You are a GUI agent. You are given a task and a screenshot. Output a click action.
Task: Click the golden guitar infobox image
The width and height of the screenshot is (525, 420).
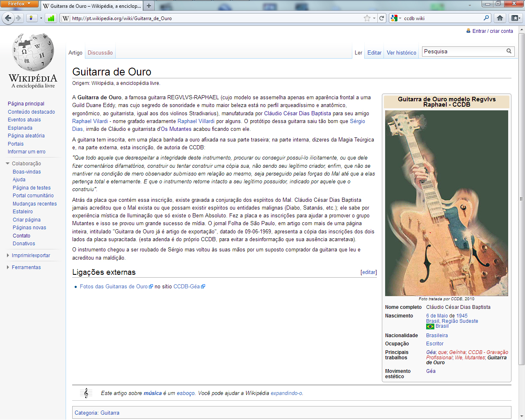pos(446,203)
